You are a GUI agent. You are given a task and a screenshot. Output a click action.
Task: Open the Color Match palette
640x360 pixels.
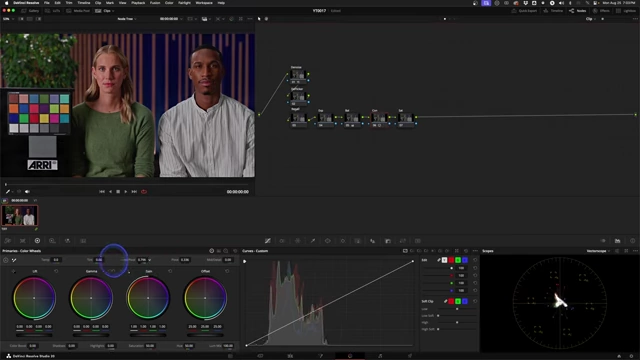22,241
